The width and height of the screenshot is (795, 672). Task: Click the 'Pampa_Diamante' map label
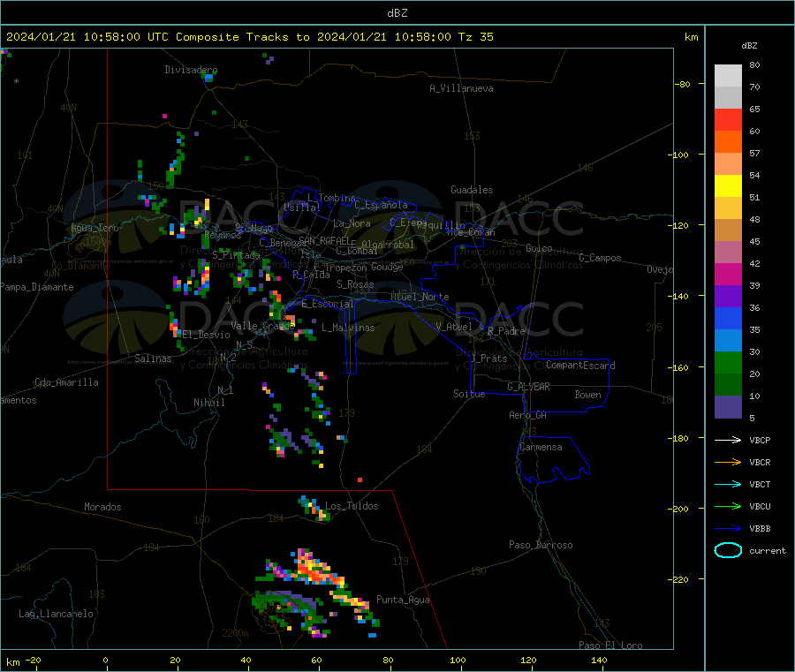(37, 287)
